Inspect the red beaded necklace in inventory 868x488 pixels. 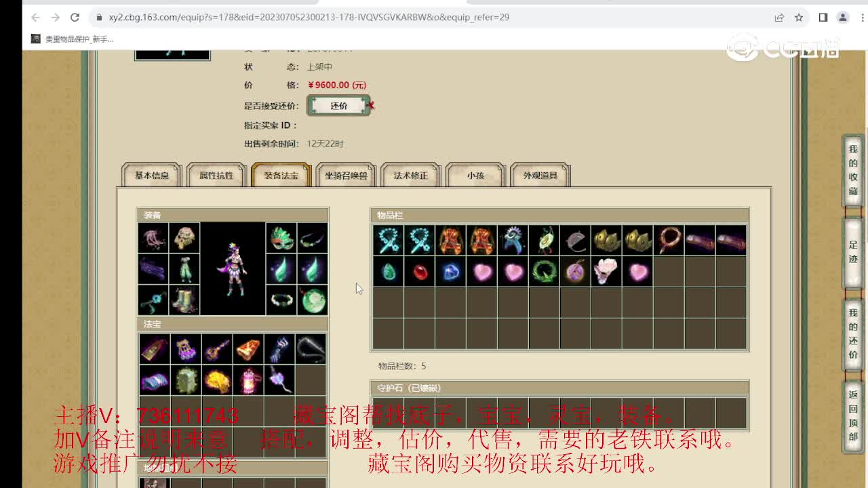(669, 240)
